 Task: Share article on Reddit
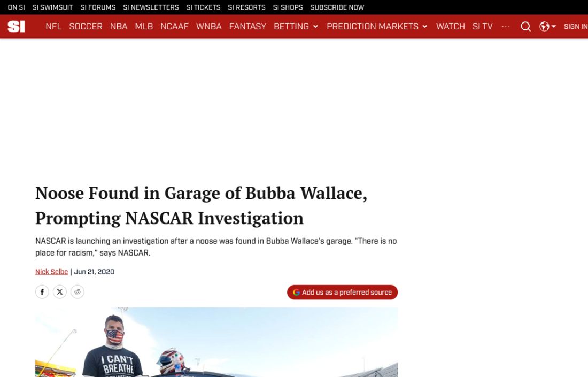click(x=78, y=292)
